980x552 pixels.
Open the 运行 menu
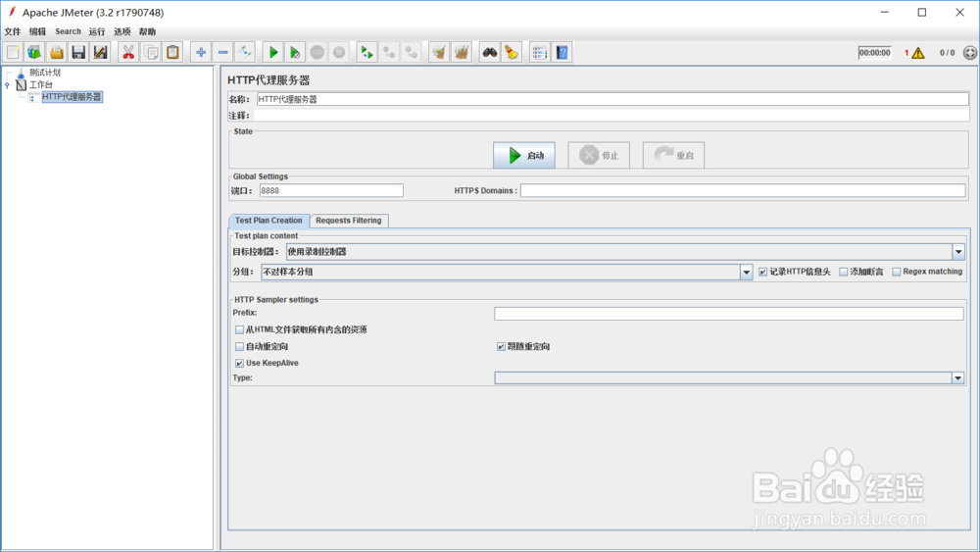point(97,31)
